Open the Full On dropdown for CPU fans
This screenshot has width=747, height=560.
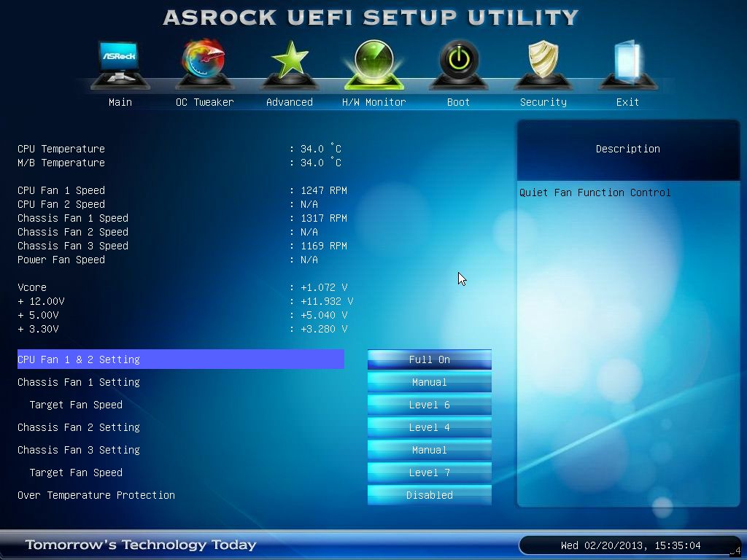[429, 359]
